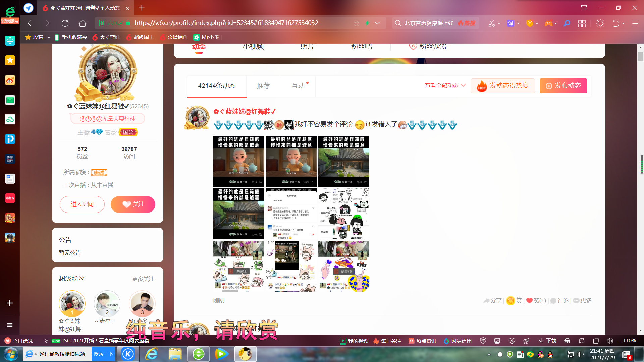Viewport: 644px width, 362px height.
Task: Open the 小视频 profile tab
Action: tap(253, 46)
